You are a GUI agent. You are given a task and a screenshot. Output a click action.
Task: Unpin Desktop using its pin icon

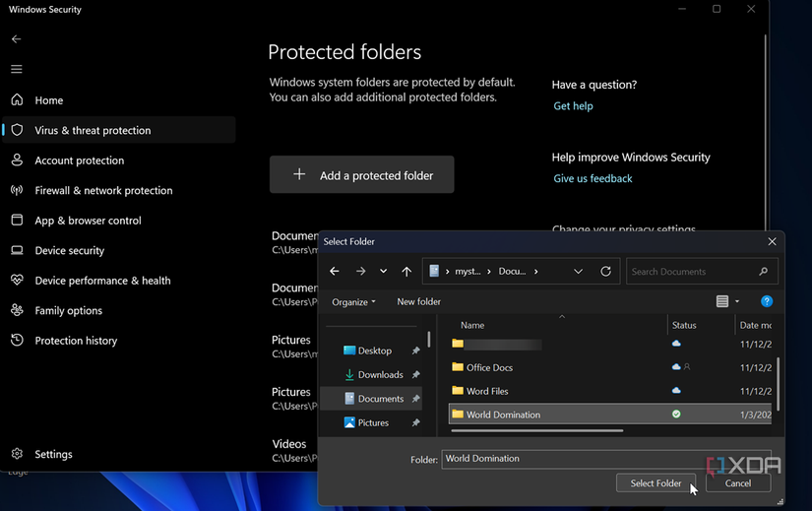coord(415,351)
